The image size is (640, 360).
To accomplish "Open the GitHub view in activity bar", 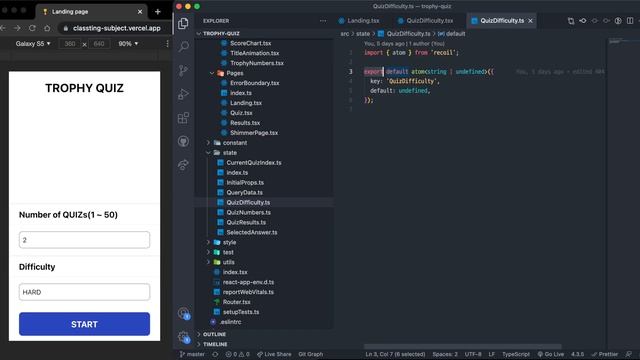I will (183, 141).
